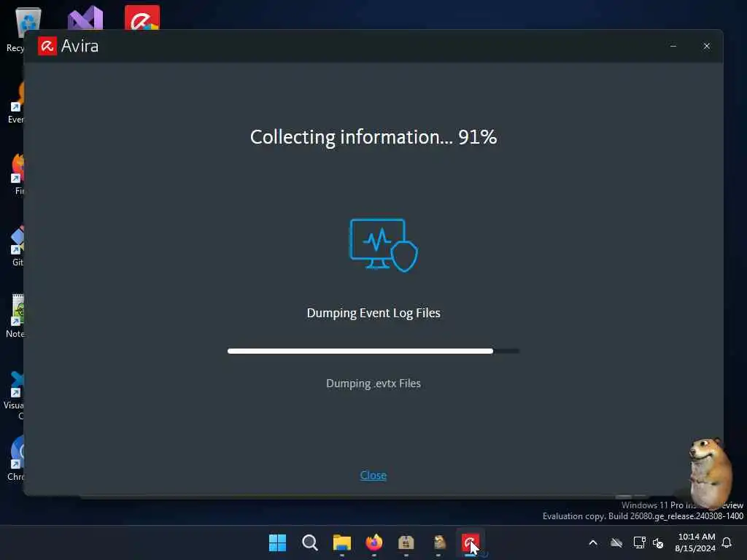Close the Avira window with the X button

pyautogui.click(x=706, y=46)
